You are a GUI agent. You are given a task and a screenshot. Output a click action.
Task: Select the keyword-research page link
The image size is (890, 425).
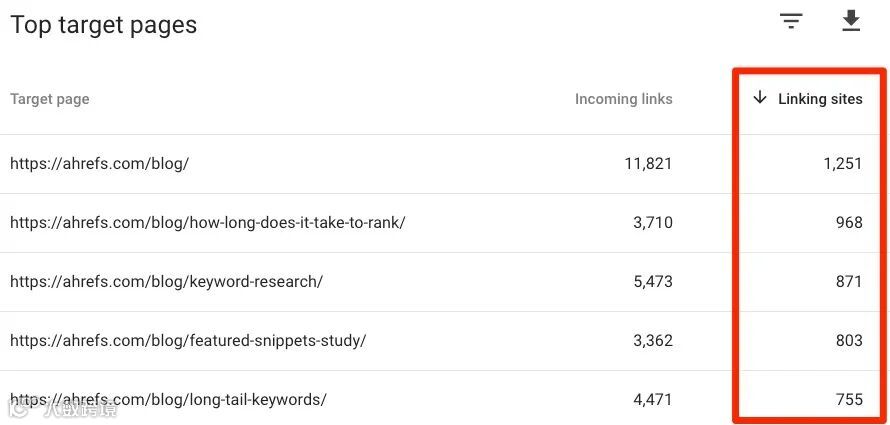(x=166, y=281)
